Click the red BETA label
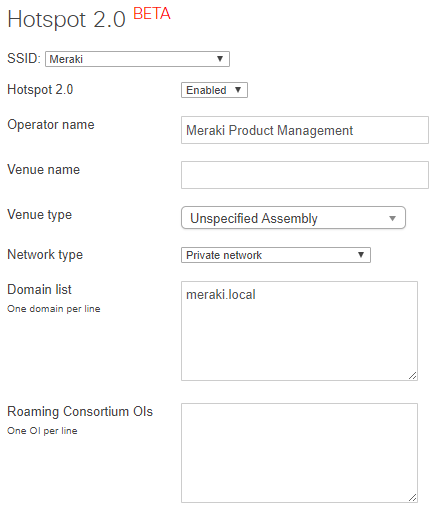The width and height of the screenshot is (433, 510). 152,14
